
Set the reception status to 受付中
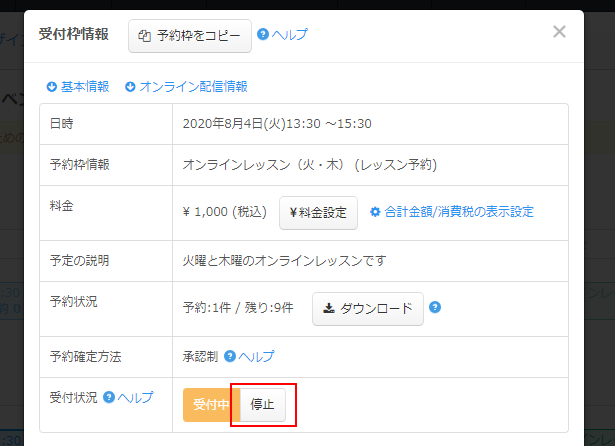click(207, 405)
